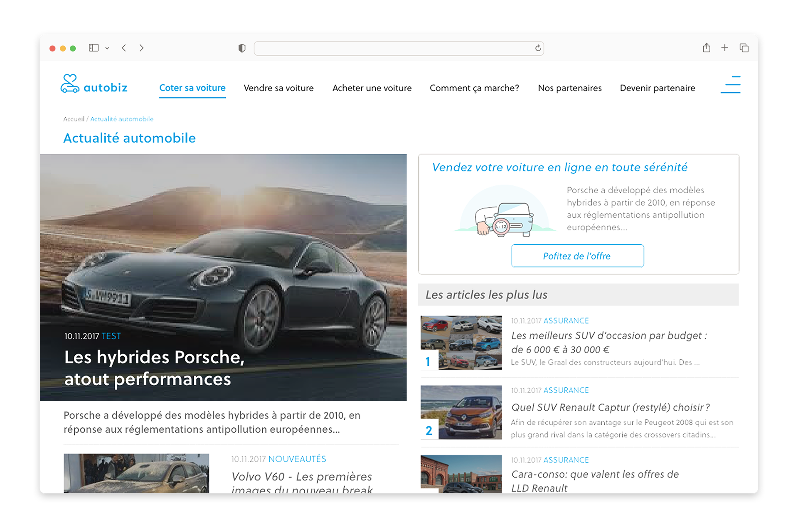The width and height of the screenshot is (798, 532).
Task: Show the tab overview icon
Action: (x=744, y=48)
